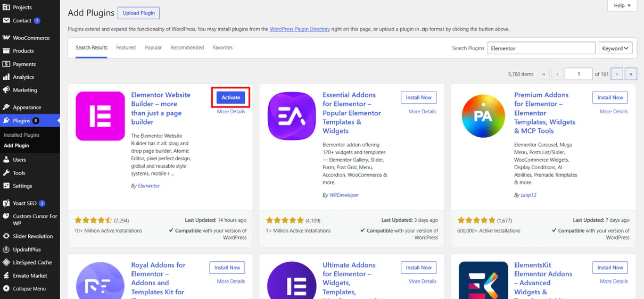Screen dimensions: 644x299
Task: Open the Elementor author link
Action: (x=149, y=186)
